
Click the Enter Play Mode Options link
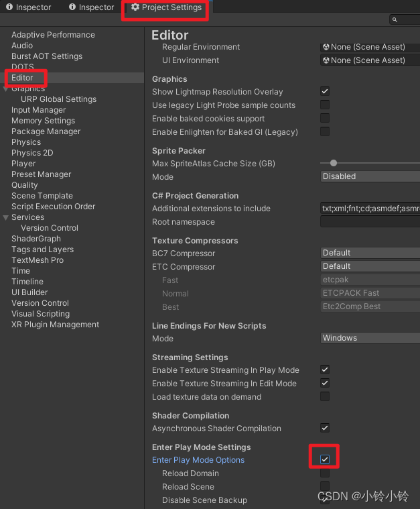click(x=198, y=460)
